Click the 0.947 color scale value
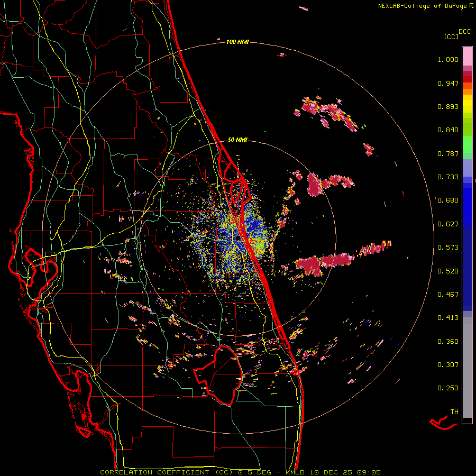 (x=448, y=83)
